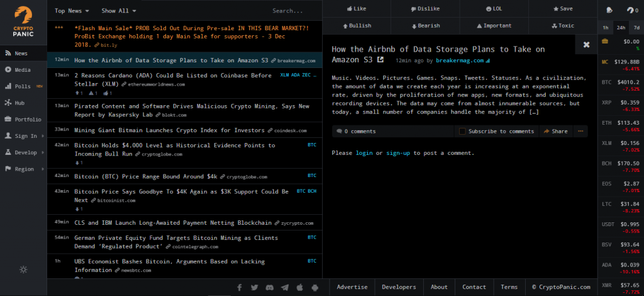Open the Top News dropdown
644x296 pixels.
click(72, 11)
